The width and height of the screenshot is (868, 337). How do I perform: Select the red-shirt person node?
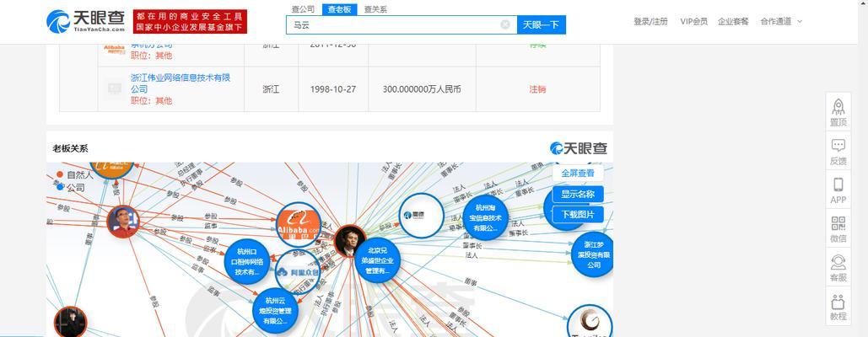pos(123,222)
